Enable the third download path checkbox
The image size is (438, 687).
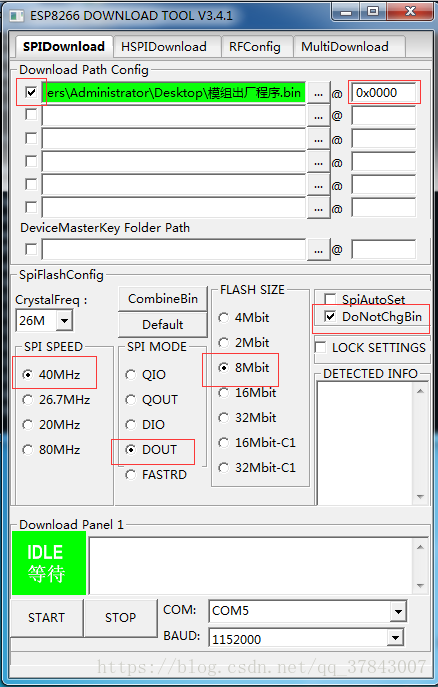(31, 138)
